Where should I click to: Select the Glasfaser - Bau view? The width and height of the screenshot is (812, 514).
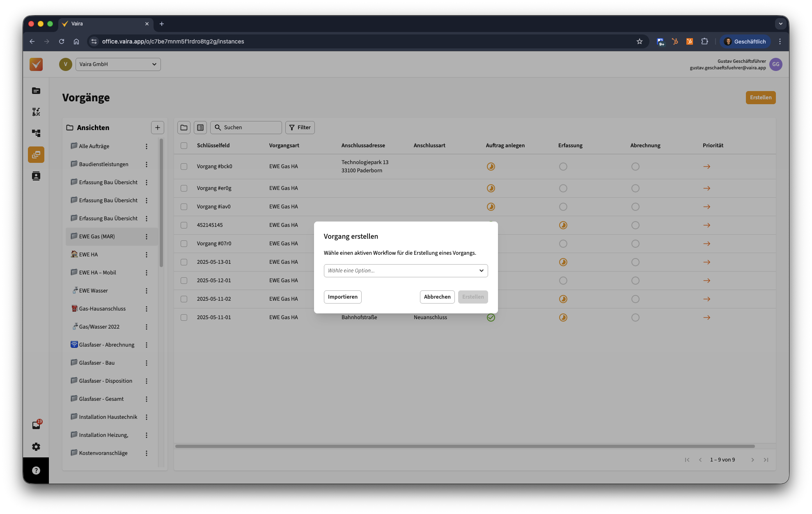[x=97, y=363]
